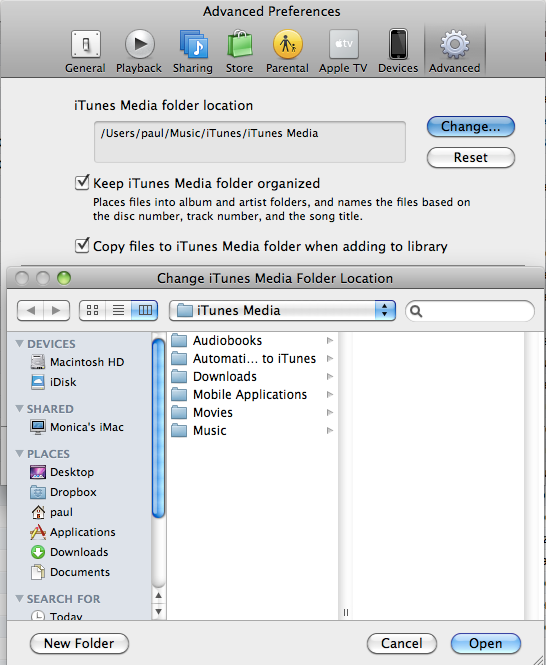The height and width of the screenshot is (665, 546).
Task: Select the Downloads folder in the column list
Action: 252,377
